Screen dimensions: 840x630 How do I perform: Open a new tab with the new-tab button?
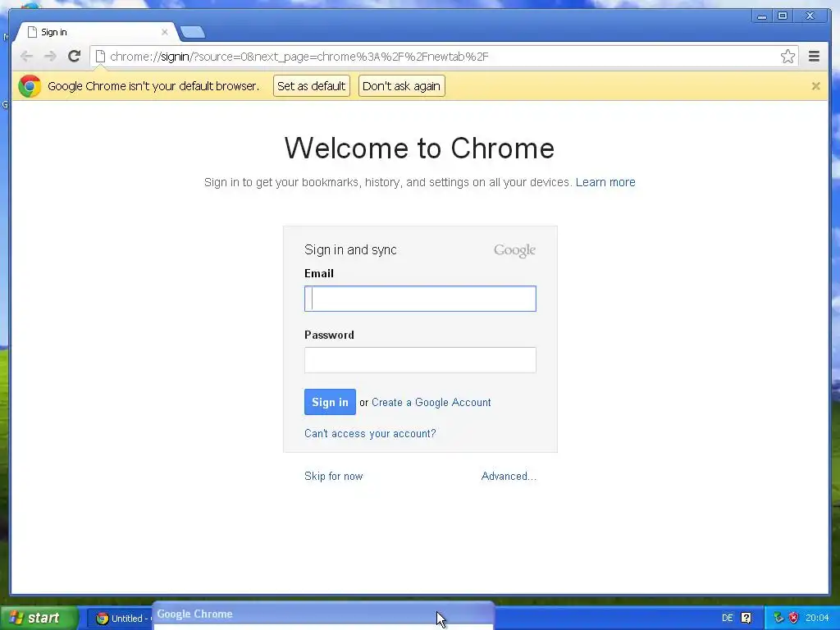(192, 33)
